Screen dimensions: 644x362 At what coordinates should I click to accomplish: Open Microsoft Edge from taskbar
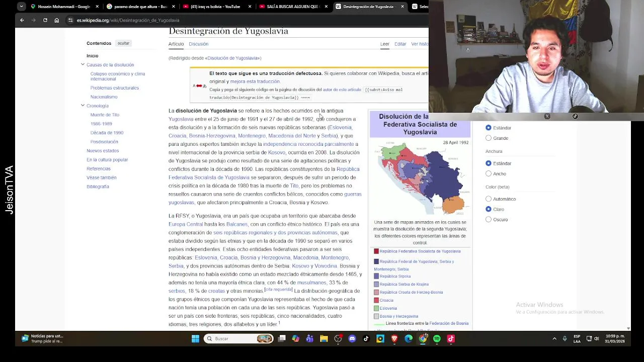point(409,339)
